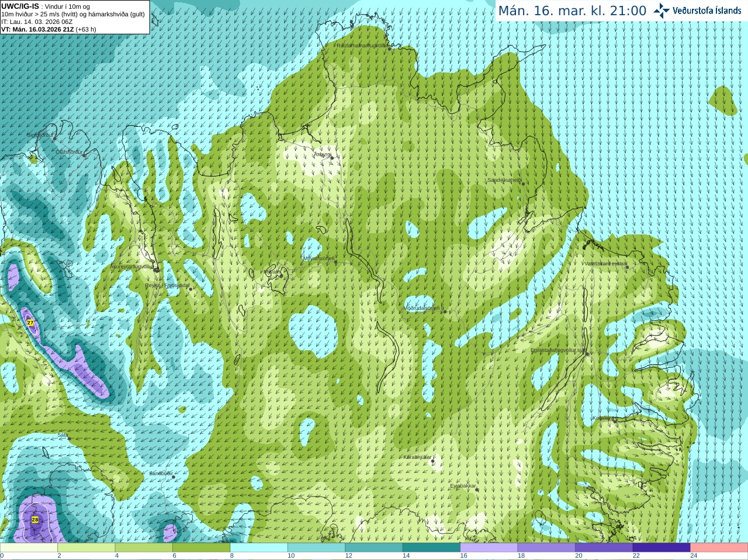Click the 'VT: Mán. 16.03.2026 21Z' line

(x=36, y=29)
